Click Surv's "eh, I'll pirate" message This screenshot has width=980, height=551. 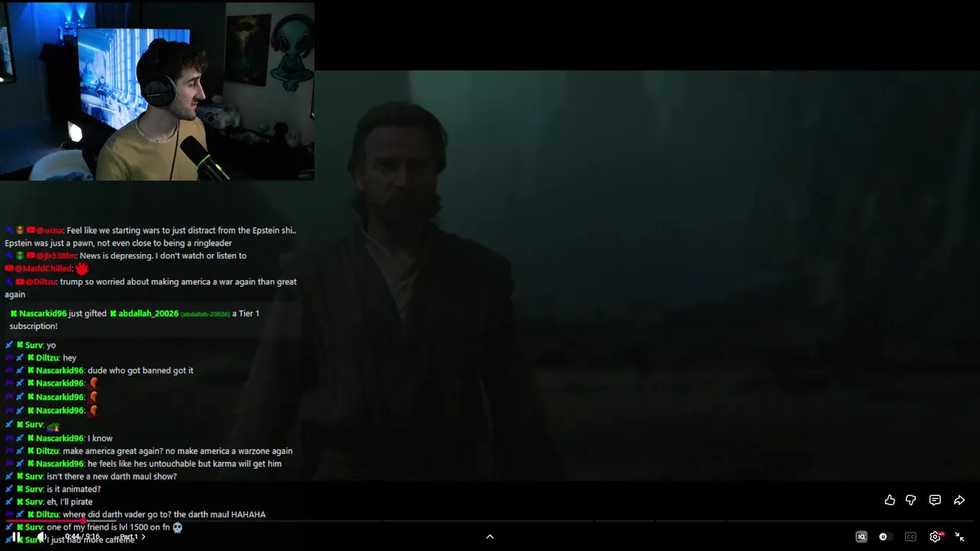click(49, 502)
